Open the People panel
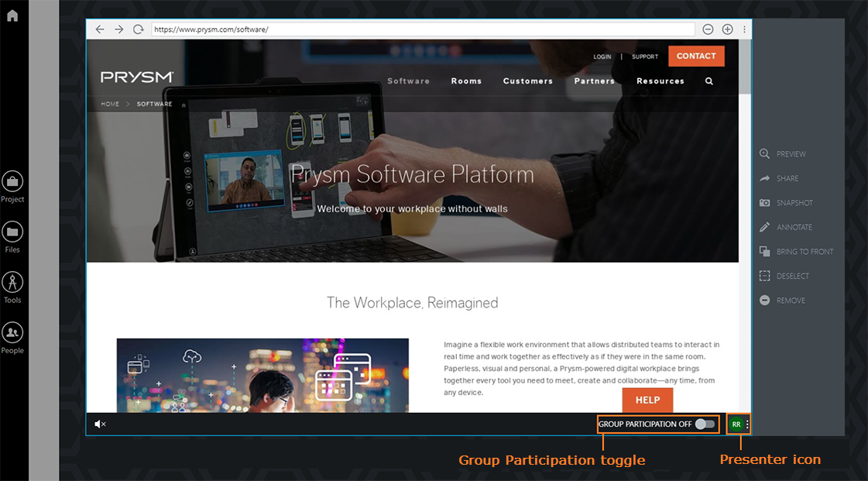 tap(12, 338)
